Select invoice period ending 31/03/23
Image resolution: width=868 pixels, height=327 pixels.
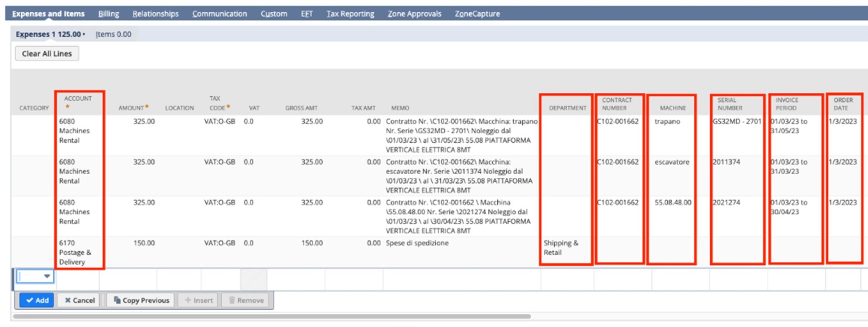[x=789, y=166]
